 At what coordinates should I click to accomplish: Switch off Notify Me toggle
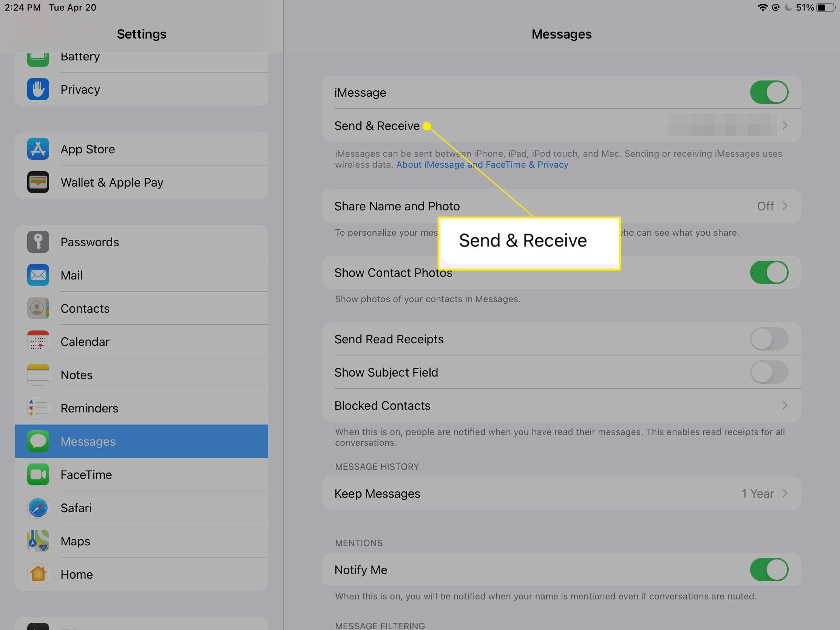(769, 570)
